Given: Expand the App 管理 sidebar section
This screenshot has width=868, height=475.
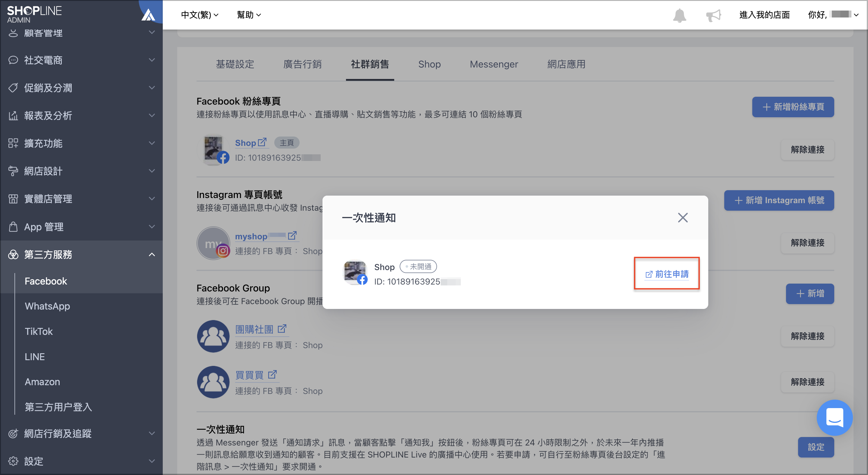Looking at the screenshot, I should pos(152,227).
